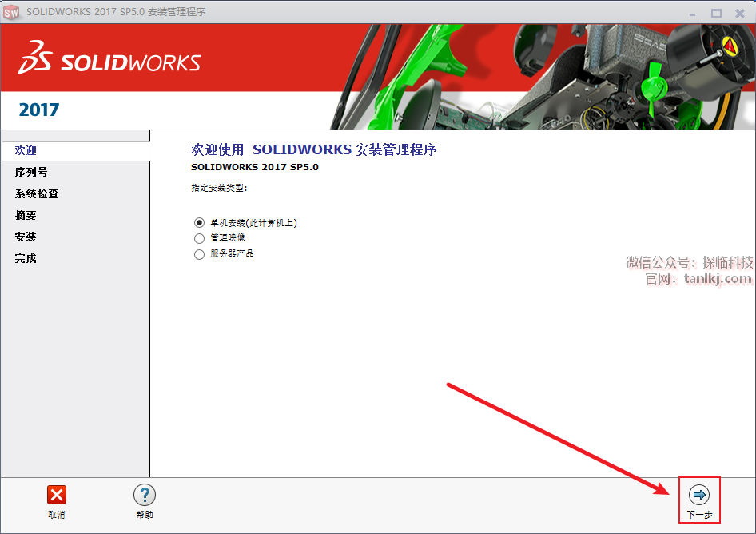Open the 系统检查 sidebar step
The width and height of the screenshot is (756, 534).
point(37,193)
